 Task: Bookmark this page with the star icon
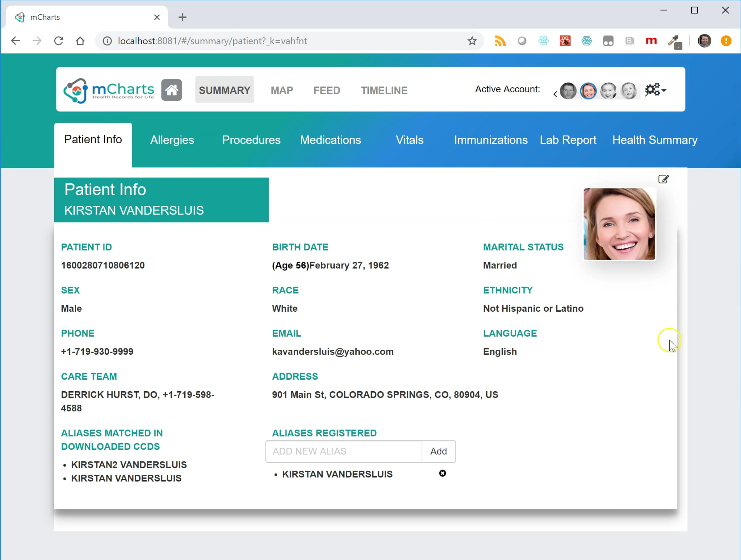tap(472, 41)
